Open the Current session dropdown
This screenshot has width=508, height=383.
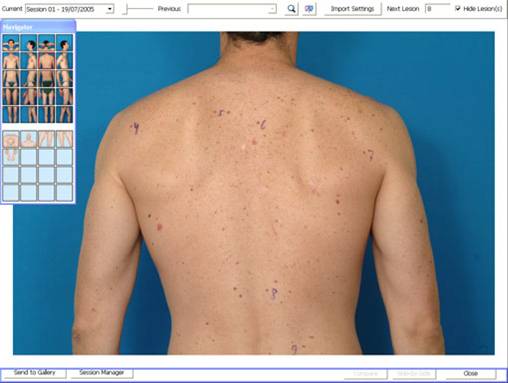point(110,9)
